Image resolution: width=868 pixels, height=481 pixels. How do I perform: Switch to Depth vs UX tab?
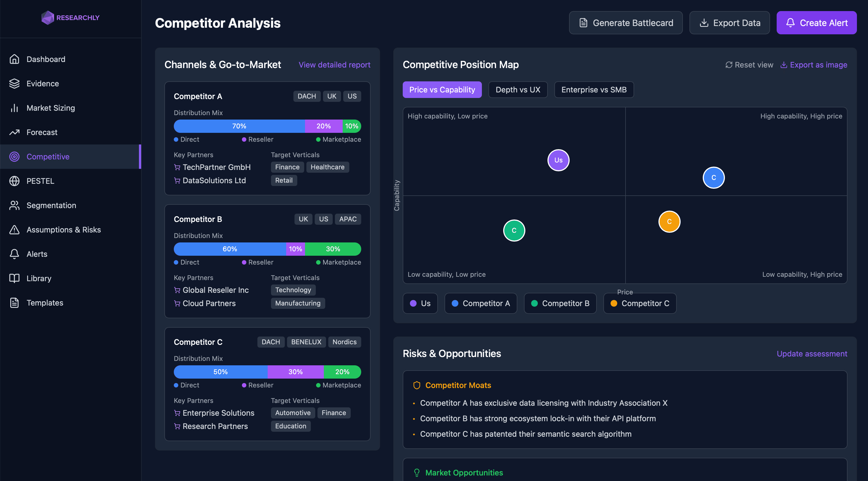518,90
